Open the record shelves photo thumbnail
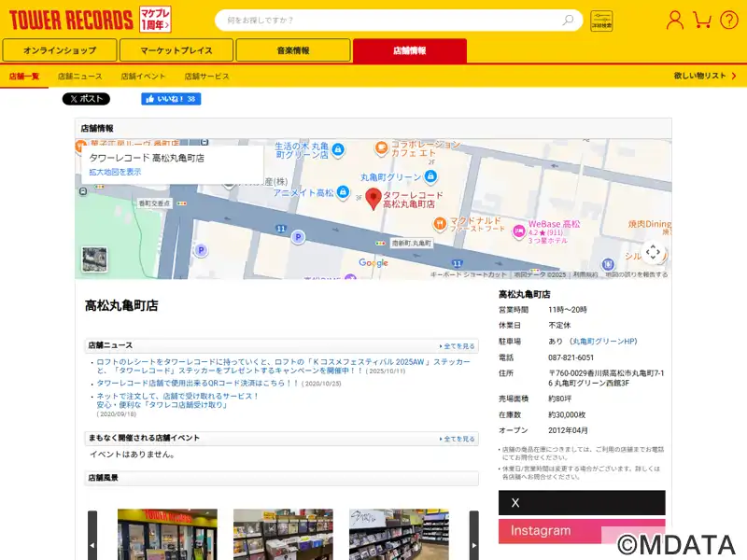 (283, 534)
